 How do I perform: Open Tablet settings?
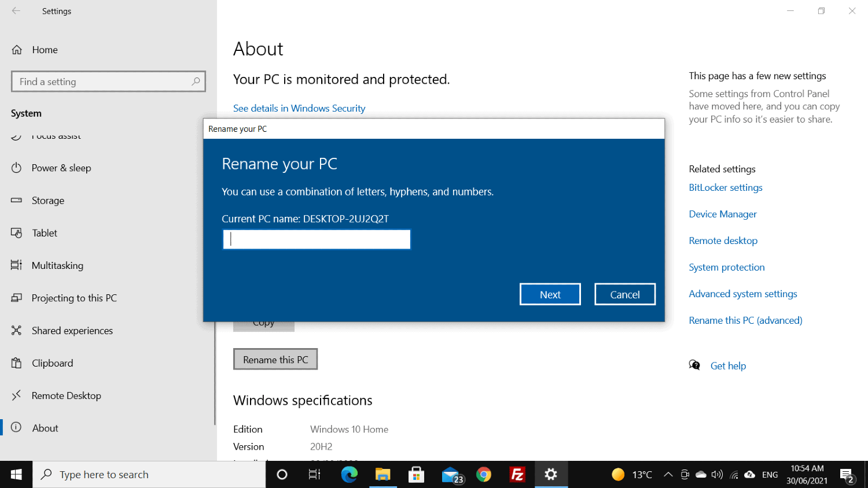(44, 233)
